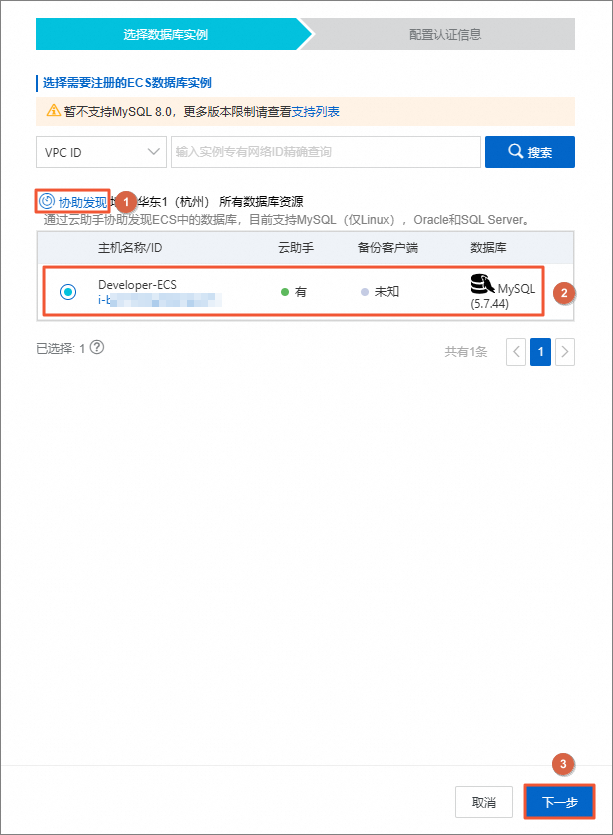Focus the 输入实例专有网络ID精确查询 input field

coord(326,152)
